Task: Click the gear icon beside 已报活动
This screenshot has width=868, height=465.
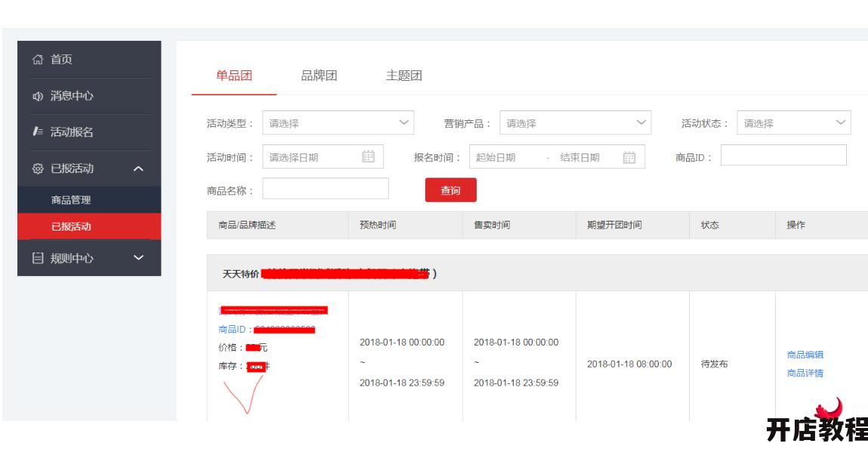Action: point(38,169)
